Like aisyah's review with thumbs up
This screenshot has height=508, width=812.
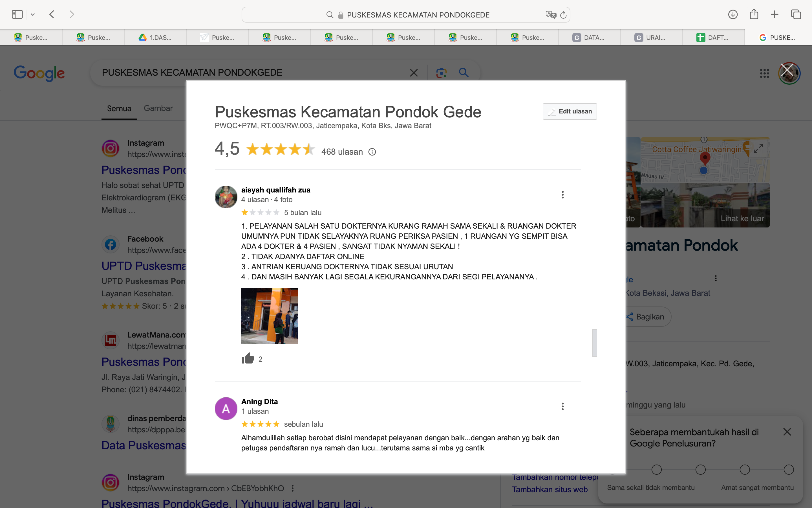[248, 358]
